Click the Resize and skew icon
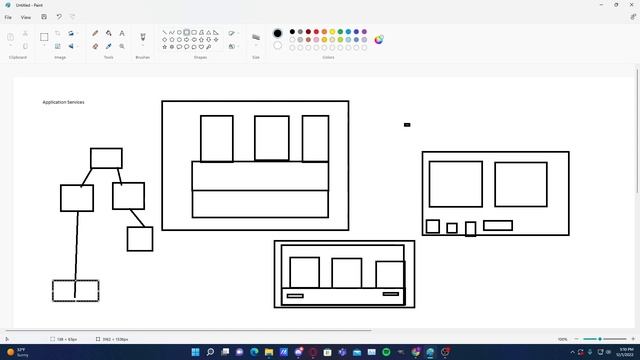The height and width of the screenshot is (360, 640). pyautogui.click(x=58, y=47)
